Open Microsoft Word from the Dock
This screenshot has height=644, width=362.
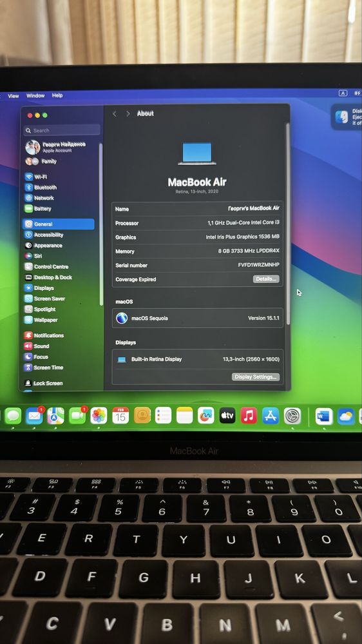(x=324, y=416)
